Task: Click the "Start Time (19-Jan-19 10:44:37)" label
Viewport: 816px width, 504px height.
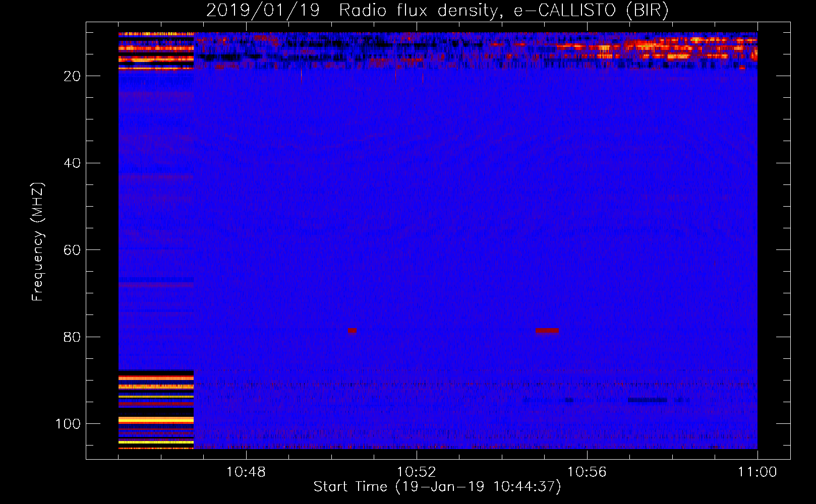Action: tap(437, 487)
